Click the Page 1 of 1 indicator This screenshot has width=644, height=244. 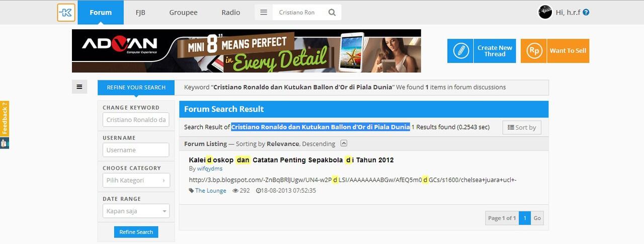[502, 218]
